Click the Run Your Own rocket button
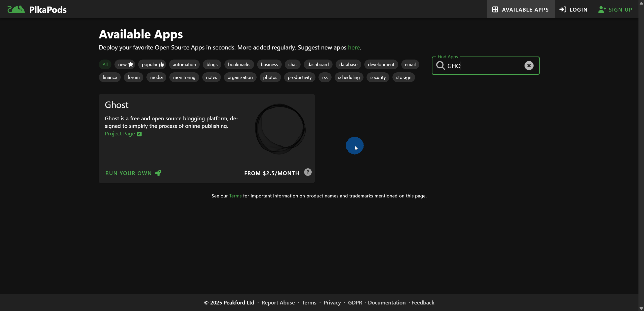Screen dimensions: 644x311 coord(133,173)
